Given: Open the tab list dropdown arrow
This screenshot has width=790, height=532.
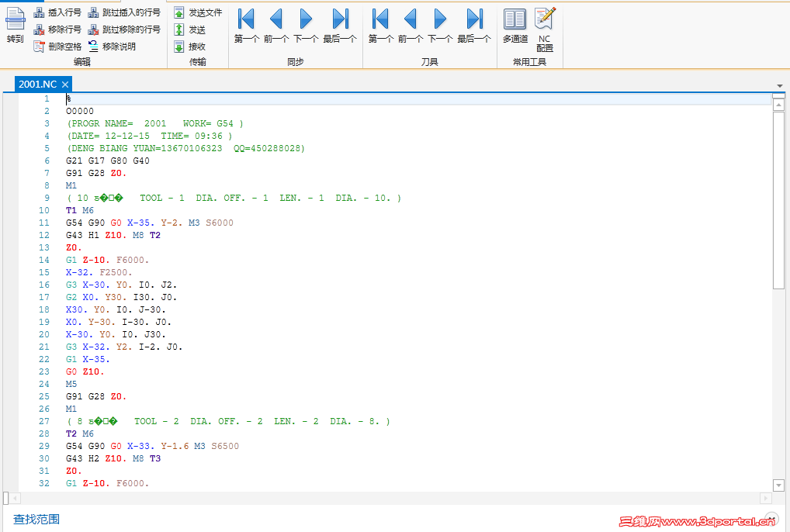Looking at the screenshot, I should pos(779,86).
